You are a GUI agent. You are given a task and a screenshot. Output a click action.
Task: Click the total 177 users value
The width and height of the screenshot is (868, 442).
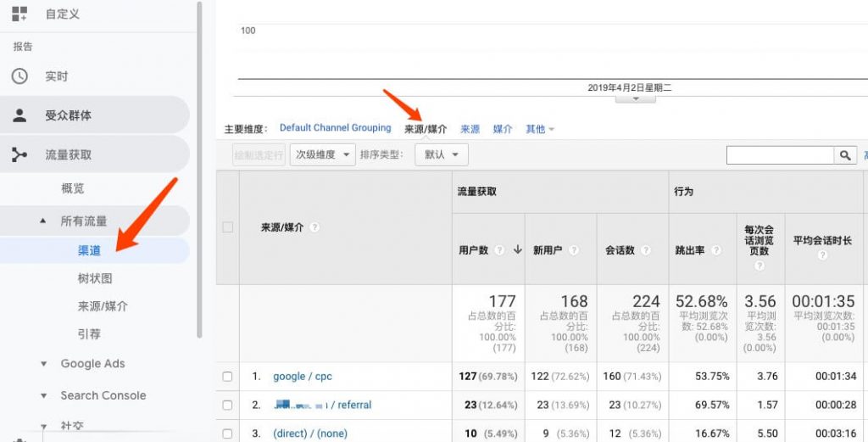(502, 301)
